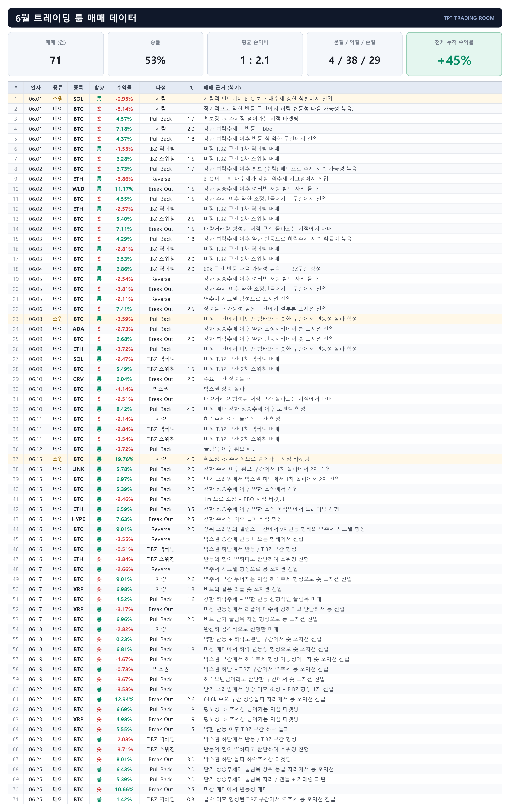Click the 일자 column header

click(x=35, y=88)
